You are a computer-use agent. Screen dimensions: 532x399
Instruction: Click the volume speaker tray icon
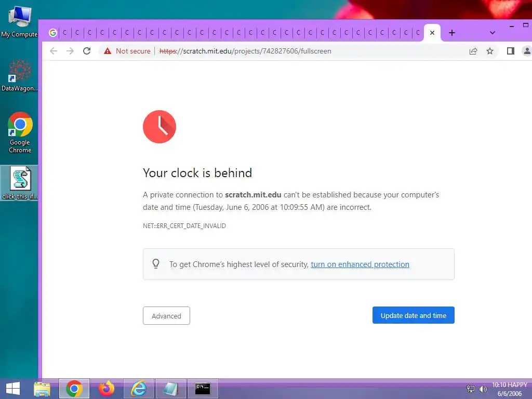[483, 389]
